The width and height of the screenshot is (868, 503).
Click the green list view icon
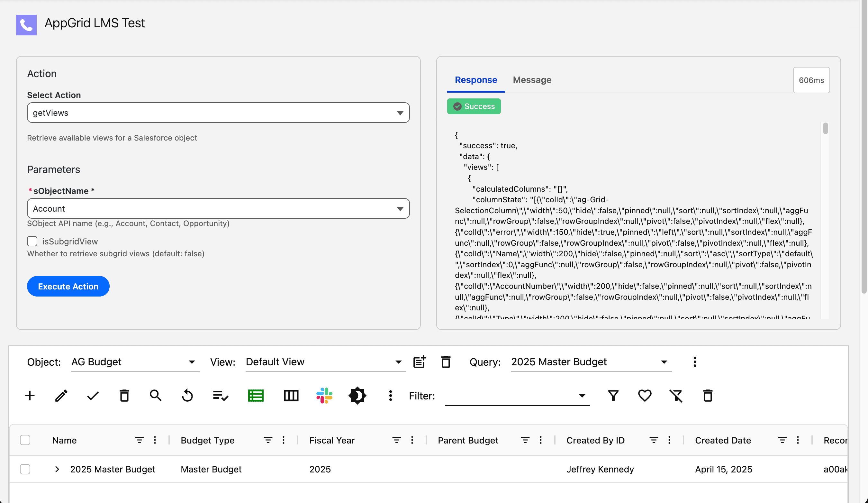click(256, 396)
